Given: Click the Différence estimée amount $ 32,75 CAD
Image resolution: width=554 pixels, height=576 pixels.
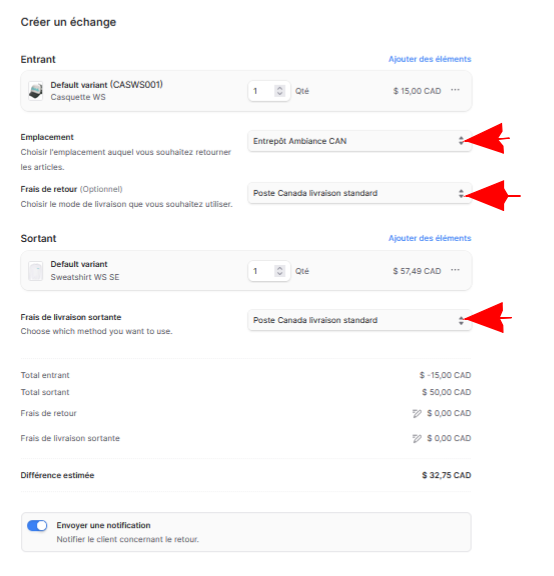Looking at the screenshot, I should (446, 475).
